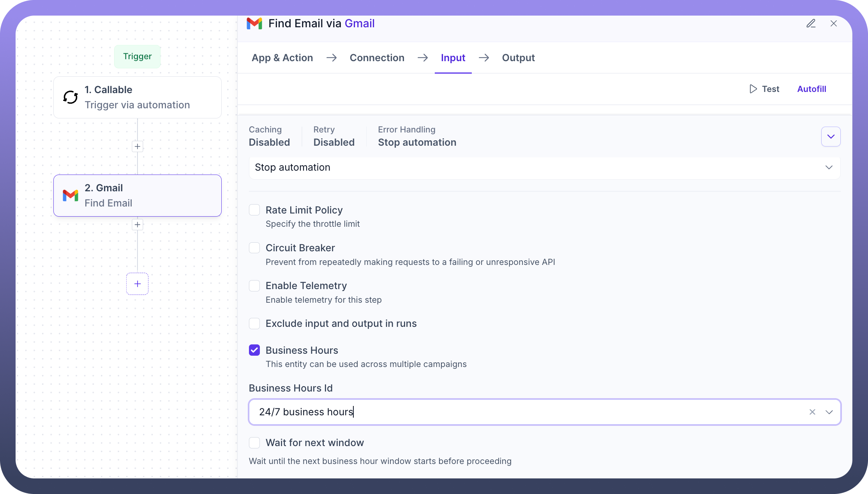Open the Gmail link in title
The width and height of the screenshot is (868, 494).
click(359, 24)
